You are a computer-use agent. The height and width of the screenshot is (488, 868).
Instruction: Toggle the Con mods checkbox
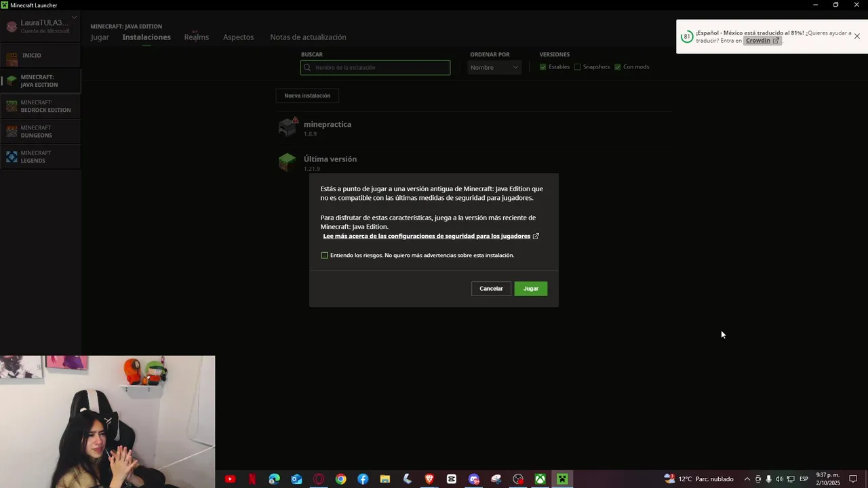(x=617, y=67)
